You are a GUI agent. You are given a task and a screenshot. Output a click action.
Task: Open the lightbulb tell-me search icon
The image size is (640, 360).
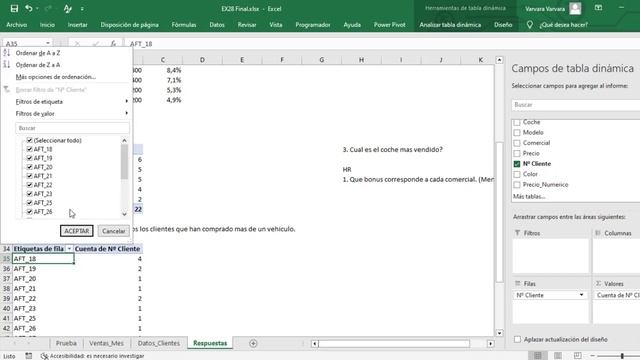coord(529,25)
